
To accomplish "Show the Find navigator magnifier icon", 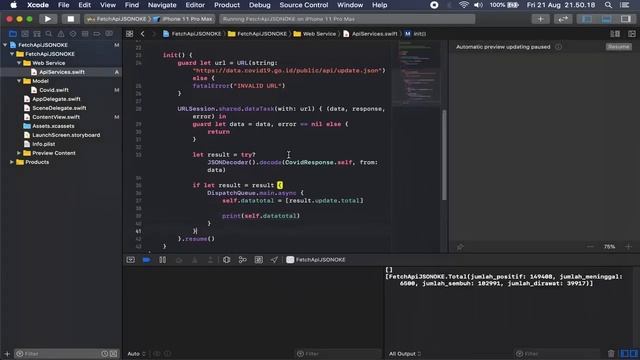I will click(49, 34).
